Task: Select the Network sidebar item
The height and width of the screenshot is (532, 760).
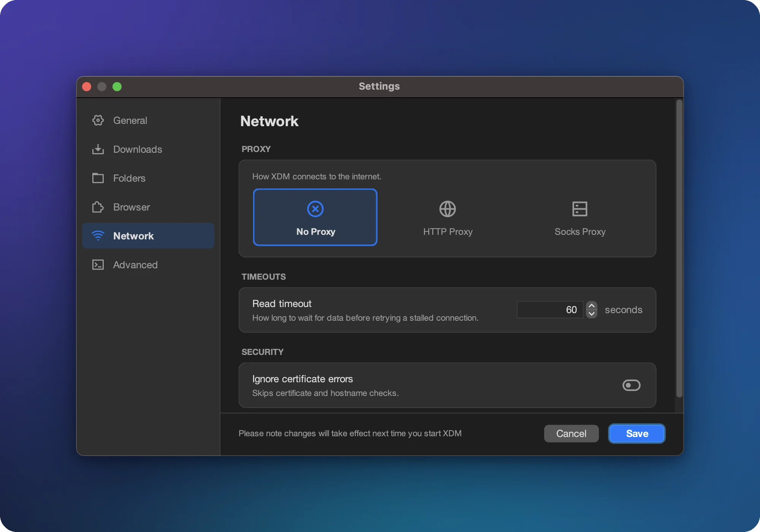Action: pos(148,236)
